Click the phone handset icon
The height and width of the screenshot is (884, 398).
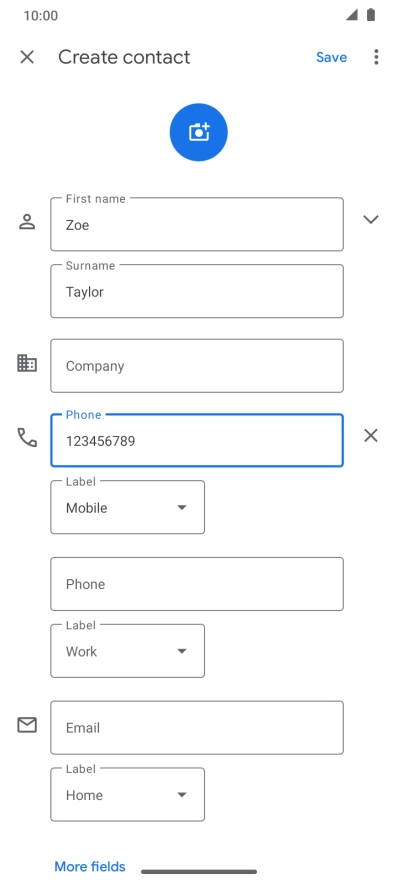[x=27, y=437]
